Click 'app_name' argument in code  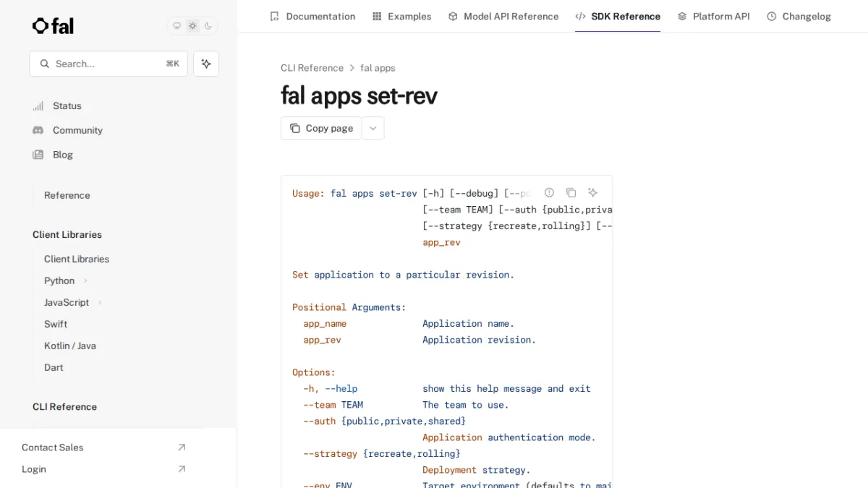pyautogui.click(x=325, y=323)
